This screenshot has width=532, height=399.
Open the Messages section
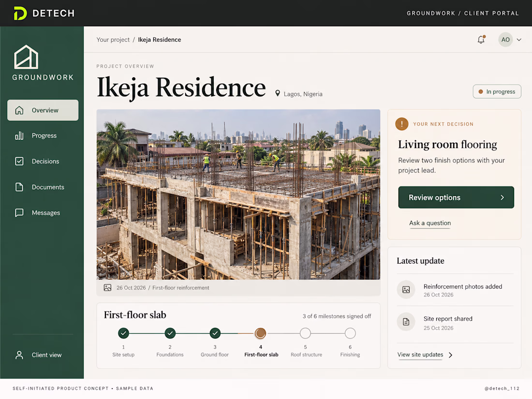[43, 213]
